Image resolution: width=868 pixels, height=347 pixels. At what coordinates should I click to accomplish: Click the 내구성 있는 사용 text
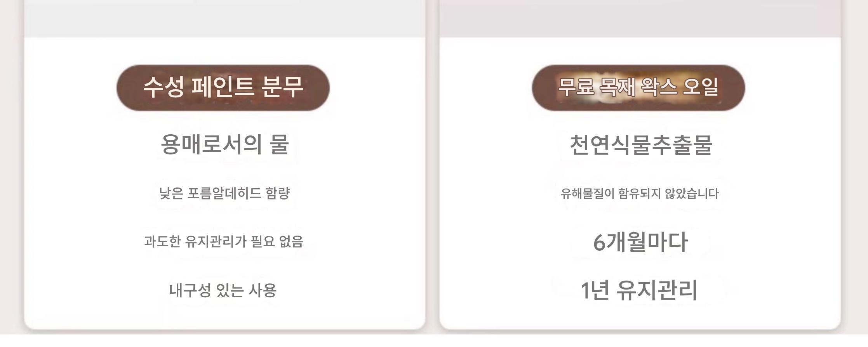[223, 290]
